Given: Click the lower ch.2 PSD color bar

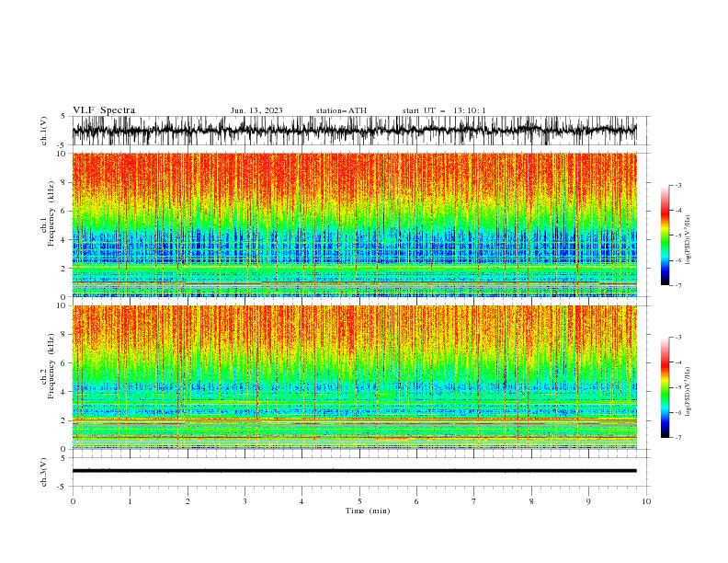Looking at the screenshot, I should pyautogui.click(x=665, y=387).
